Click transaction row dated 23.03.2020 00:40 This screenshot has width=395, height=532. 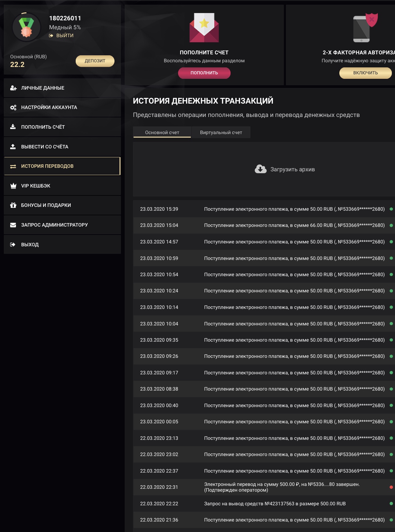tap(264, 406)
